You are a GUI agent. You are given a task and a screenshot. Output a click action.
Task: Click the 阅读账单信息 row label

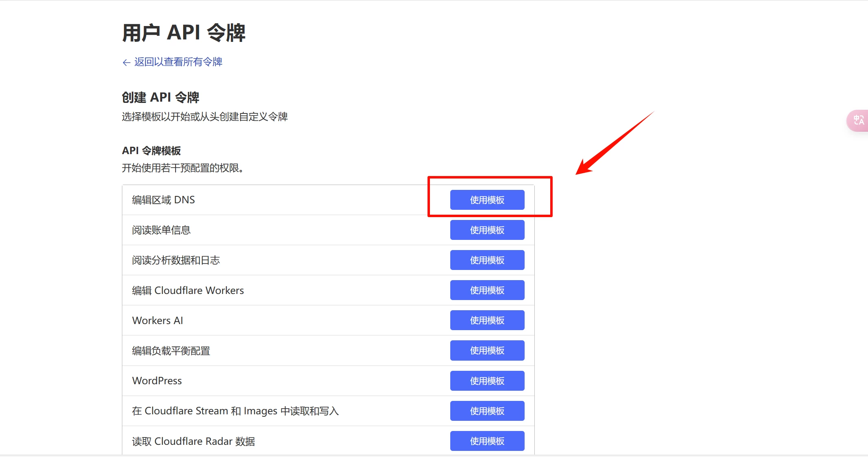tap(161, 230)
